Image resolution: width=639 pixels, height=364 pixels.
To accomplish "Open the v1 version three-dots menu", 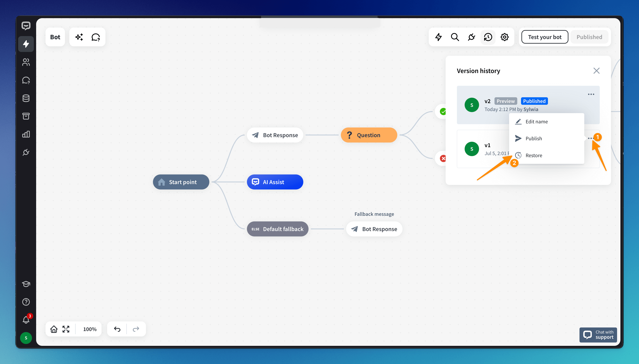I will 590,138.
